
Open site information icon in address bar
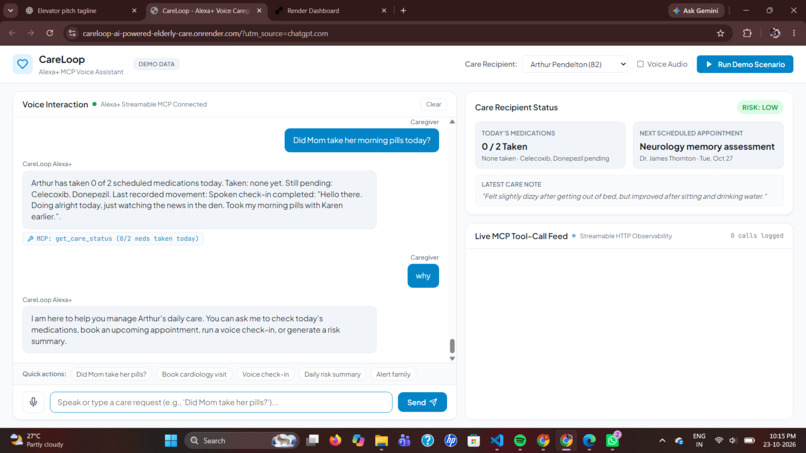tap(72, 33)
